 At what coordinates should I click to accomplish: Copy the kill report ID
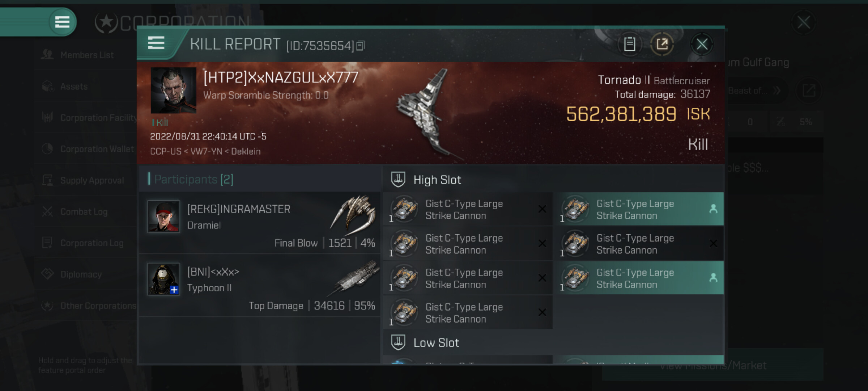pos(360,46)
